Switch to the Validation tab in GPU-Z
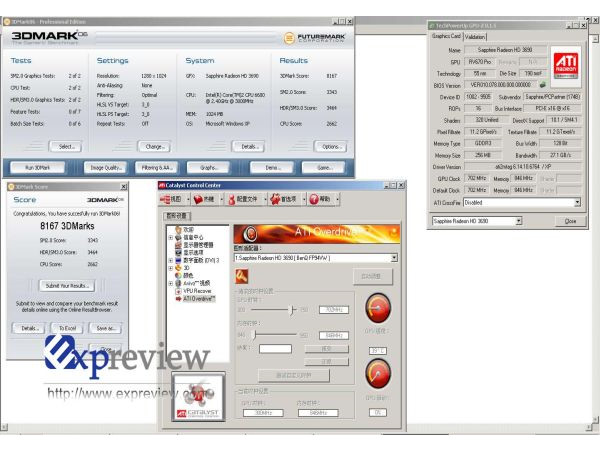The width and height of the screenshot is (600, 450). (475, 37)
